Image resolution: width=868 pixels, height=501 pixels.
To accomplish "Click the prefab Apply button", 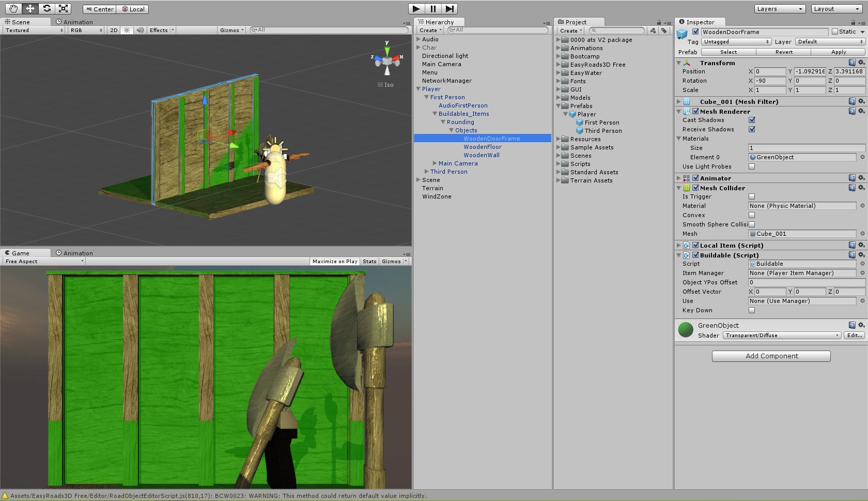I will click(x=839, y=52).
